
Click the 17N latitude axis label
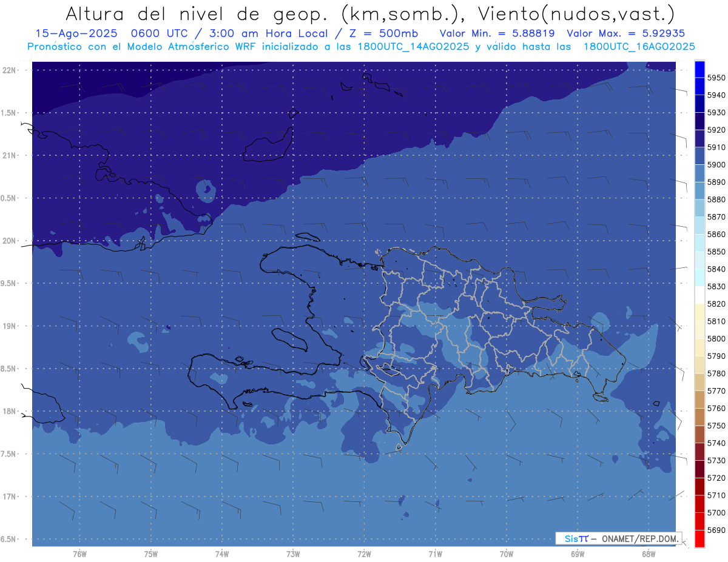(10, 497)
